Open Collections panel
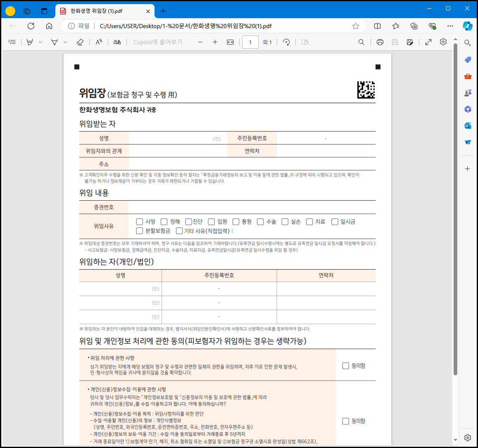This screenshot has height=448, width=478. (x=414, y=26)
